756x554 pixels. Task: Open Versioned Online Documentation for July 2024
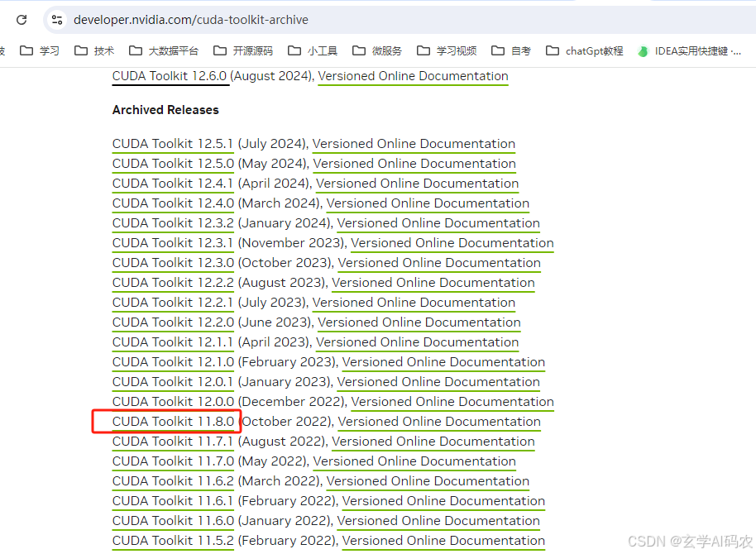click(414, 144)
